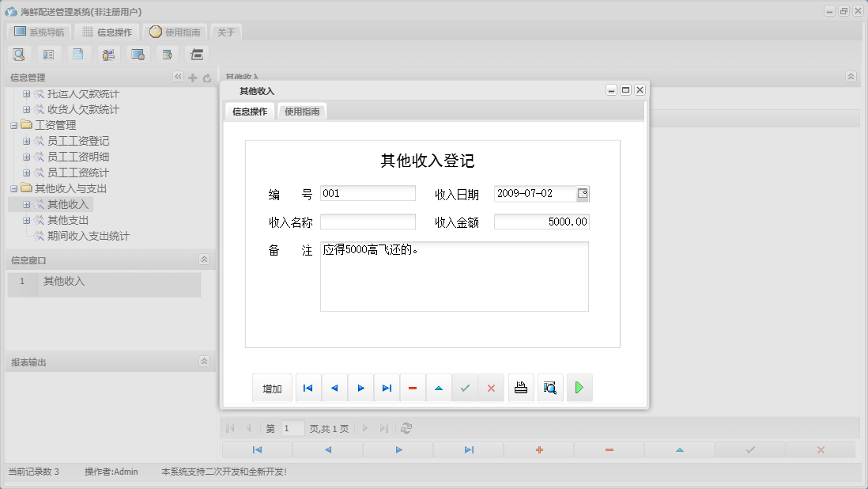Collapse the 工资管理 folder
This screenshot has height=489, width=868.
[14, 124]
